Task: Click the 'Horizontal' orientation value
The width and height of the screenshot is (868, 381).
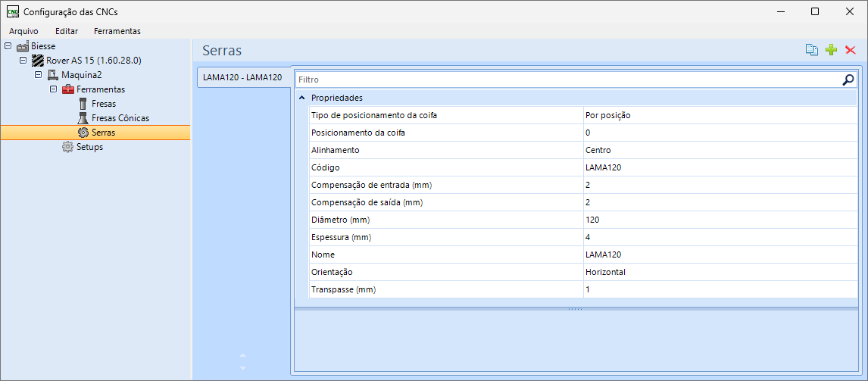Action: (606, 272)
